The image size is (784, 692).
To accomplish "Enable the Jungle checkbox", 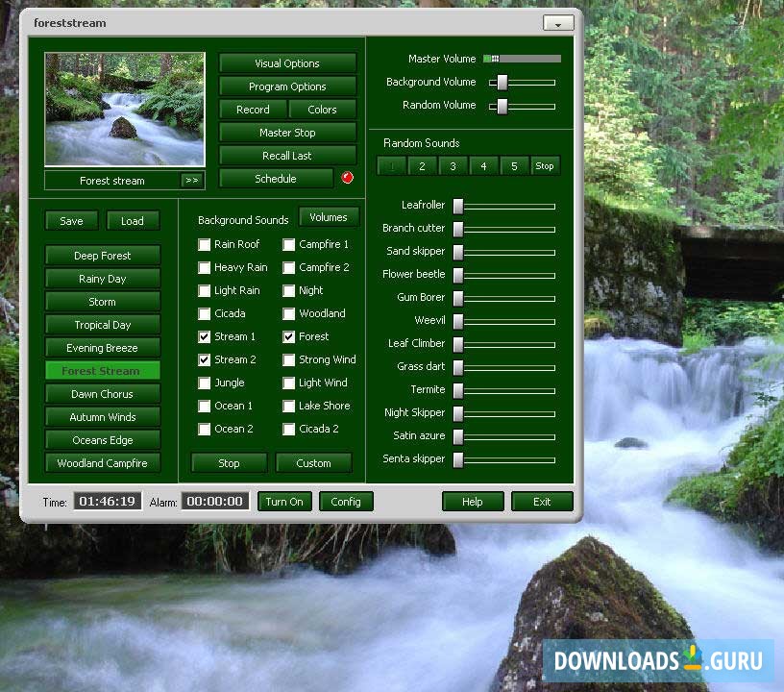I will pos(204,383).
